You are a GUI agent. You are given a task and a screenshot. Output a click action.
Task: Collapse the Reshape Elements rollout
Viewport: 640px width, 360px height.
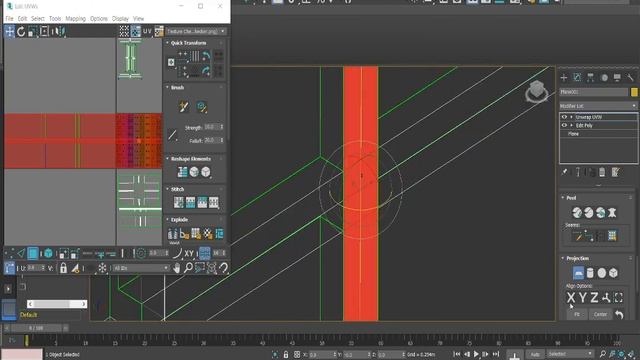(x=191, y=159)
